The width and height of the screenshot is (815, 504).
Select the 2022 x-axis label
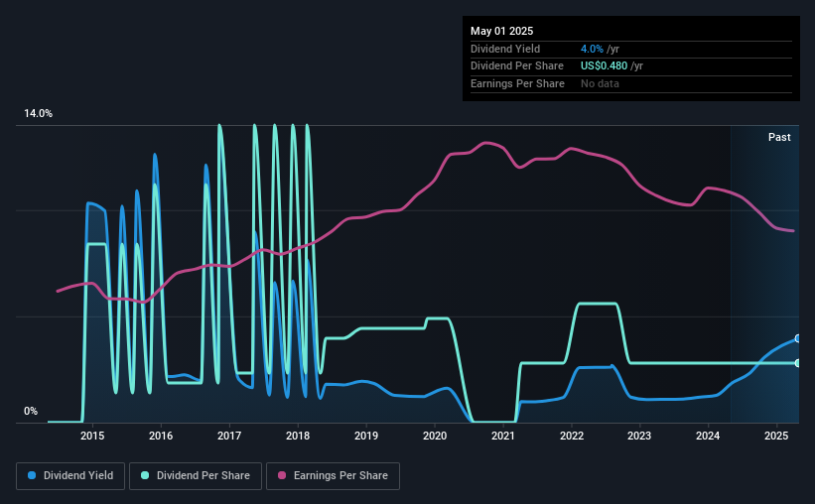(x=572, y=436)
